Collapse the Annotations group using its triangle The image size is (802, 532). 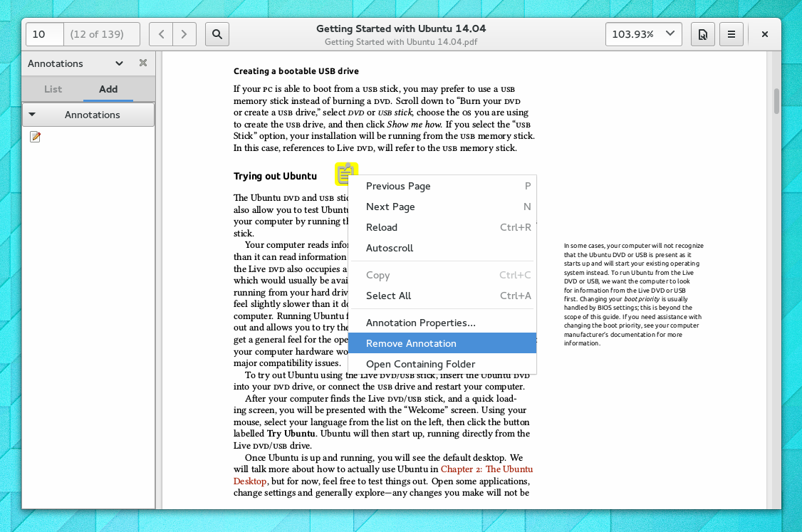tap(31, 115)
